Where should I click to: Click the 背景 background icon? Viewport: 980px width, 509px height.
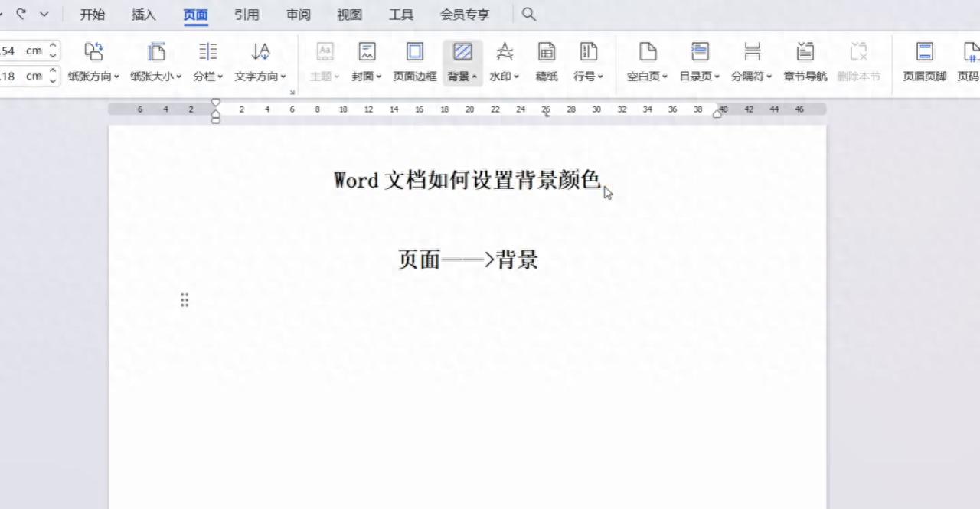point(462,51)
